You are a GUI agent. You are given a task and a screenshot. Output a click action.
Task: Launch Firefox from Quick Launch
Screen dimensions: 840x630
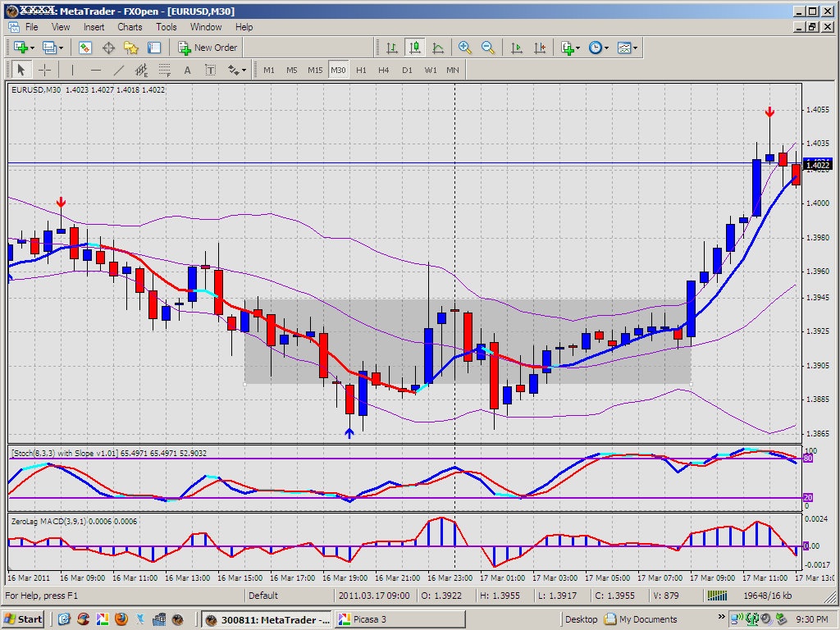121,619
